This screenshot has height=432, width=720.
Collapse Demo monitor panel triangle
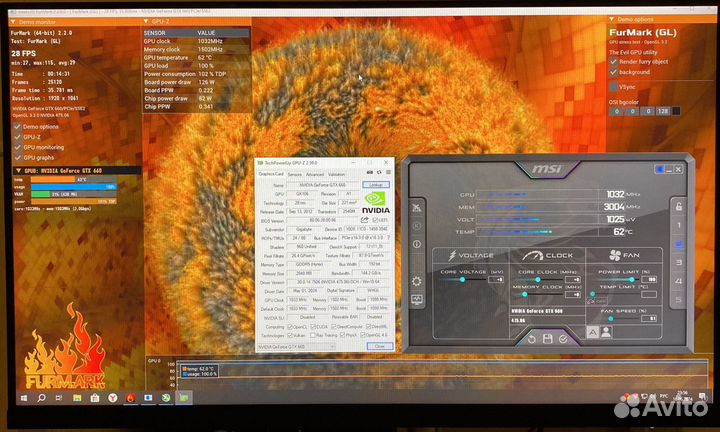click(x=13, y=22)
